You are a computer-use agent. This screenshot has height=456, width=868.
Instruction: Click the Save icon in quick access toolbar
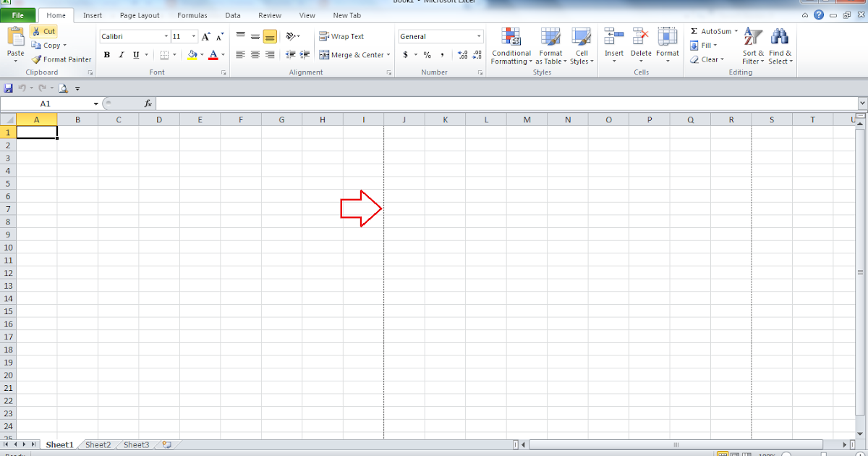tap(9, 88)
